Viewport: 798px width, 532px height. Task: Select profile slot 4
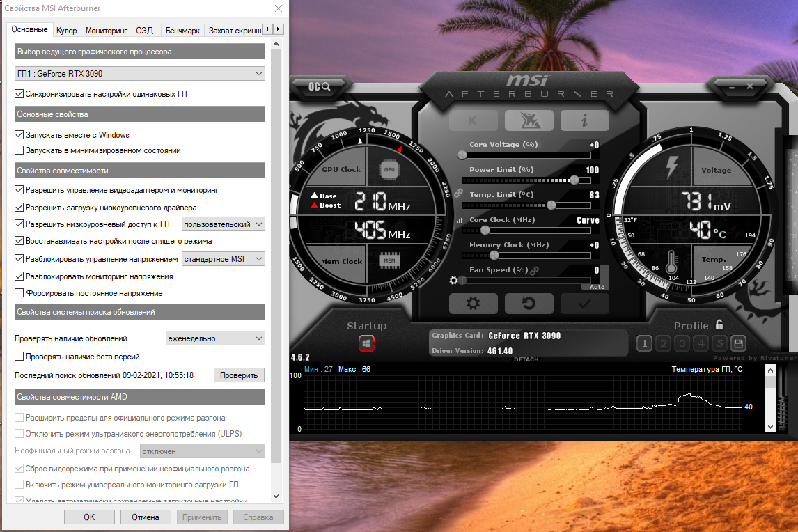tap(701, 343)
